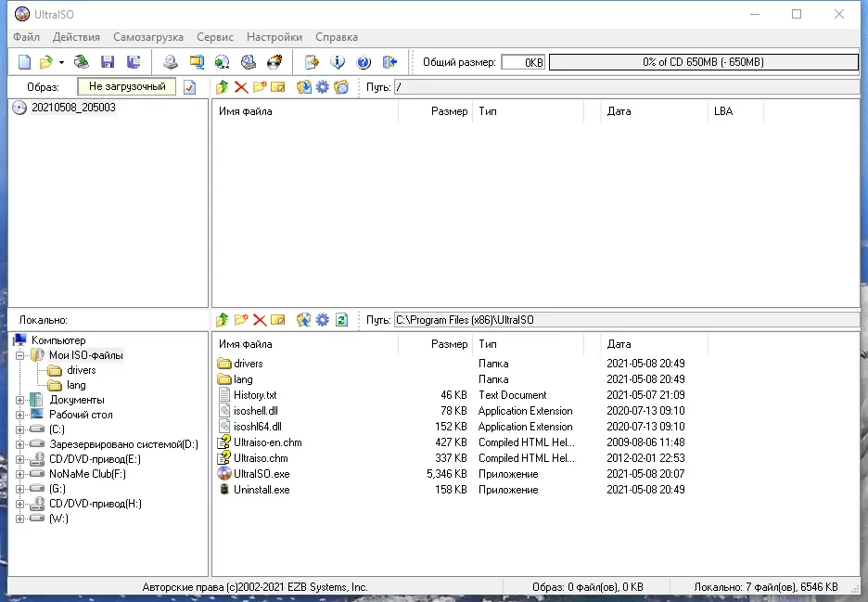Click gear icon in image pane toolbar
This screenshot has height=602, width=868.
pyautogui.click(x=322, y=87)
